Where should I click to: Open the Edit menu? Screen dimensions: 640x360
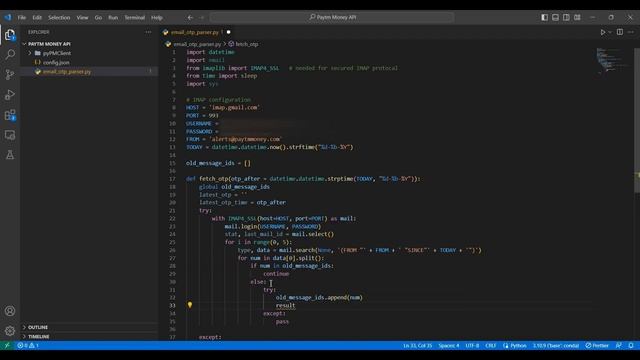pyautogui.click(x=37, y=18)
